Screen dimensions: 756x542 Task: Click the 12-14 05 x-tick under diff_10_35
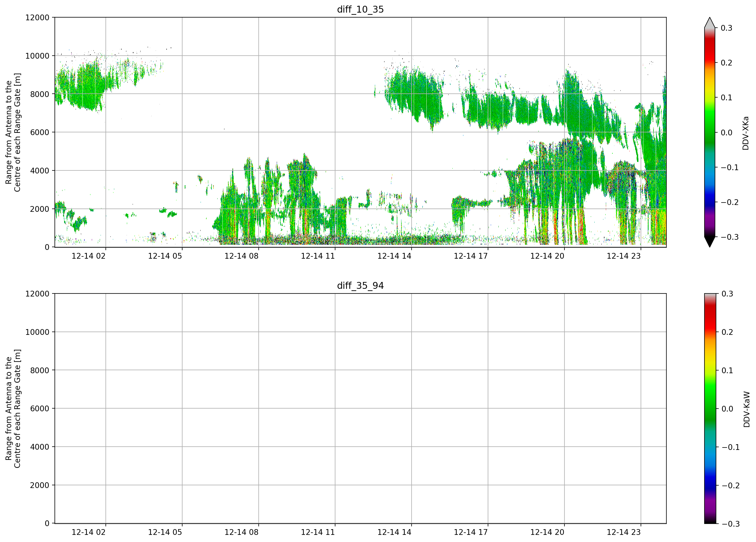(x=165, y=256)
